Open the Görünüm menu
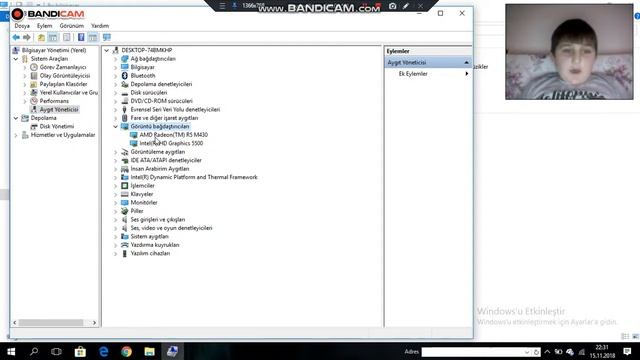The height and width of the screenshot is (360, 640). click(x=71, y=26)
